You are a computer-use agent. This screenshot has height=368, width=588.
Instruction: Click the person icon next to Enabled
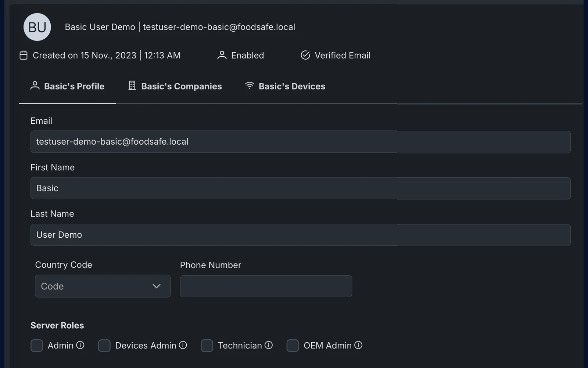[x=222, y=55]
